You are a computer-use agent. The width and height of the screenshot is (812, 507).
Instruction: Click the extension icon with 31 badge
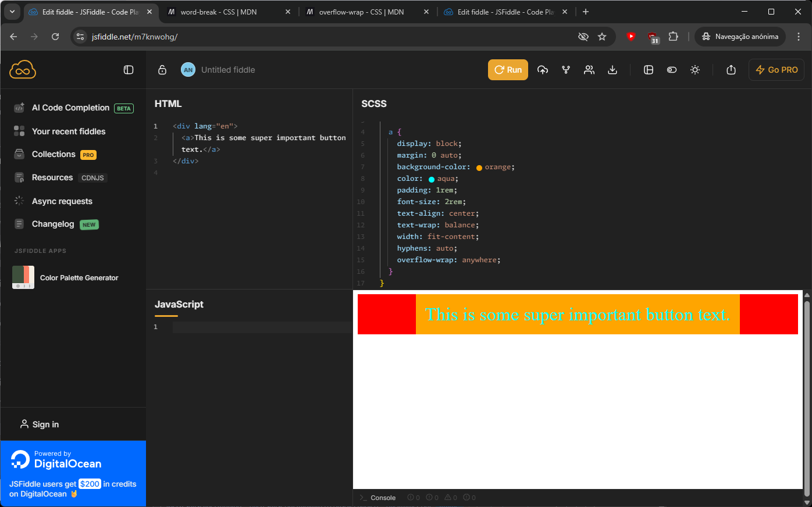pos(653,38)
